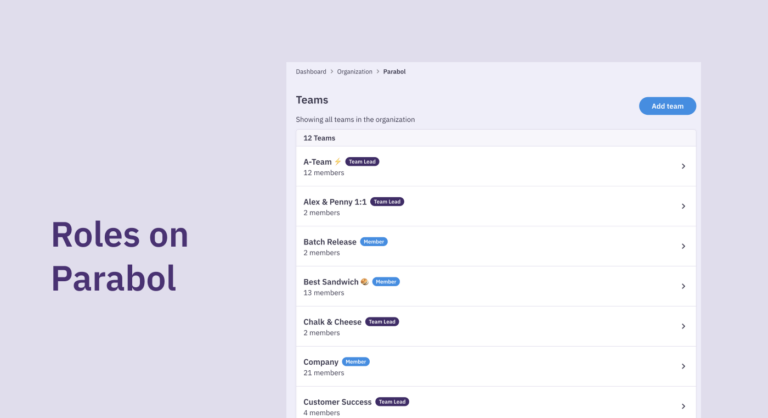Click the Customer Success chevron icon
Viewport: 768px width, 418px height.
(683, 406)
